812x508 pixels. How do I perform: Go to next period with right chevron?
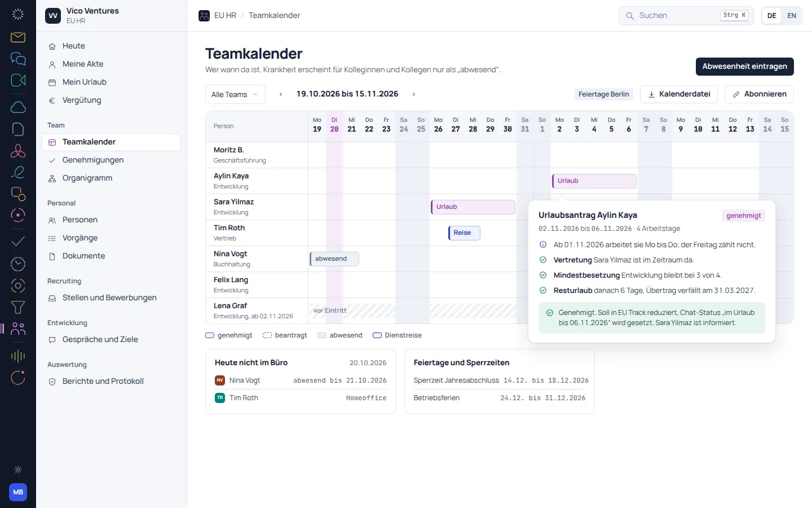(x=414, y=94)
